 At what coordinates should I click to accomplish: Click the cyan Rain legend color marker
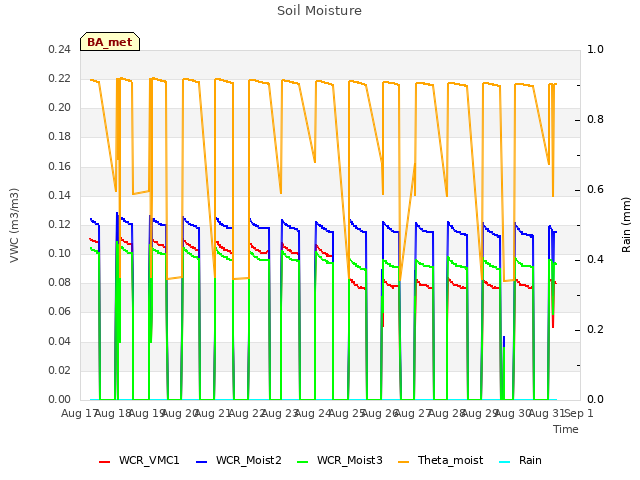[505, 462]
